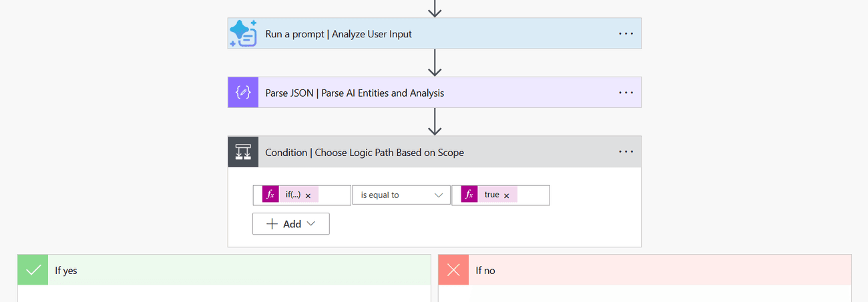Open the Run a prompt ellipsis menu

(x=626, y=33)
